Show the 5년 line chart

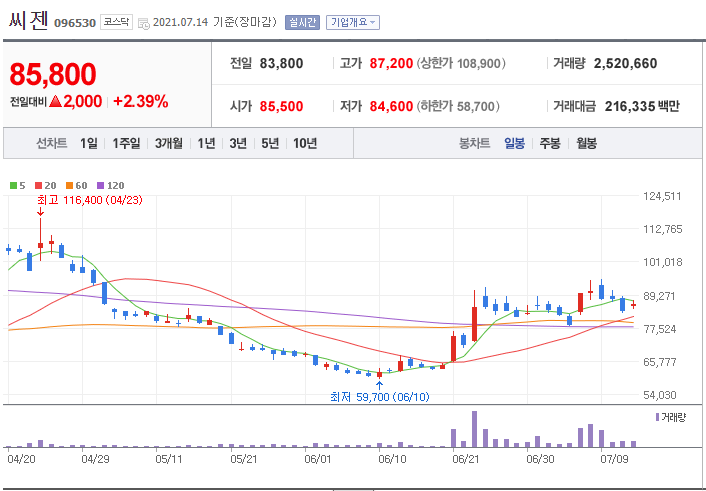pos(270,143)
